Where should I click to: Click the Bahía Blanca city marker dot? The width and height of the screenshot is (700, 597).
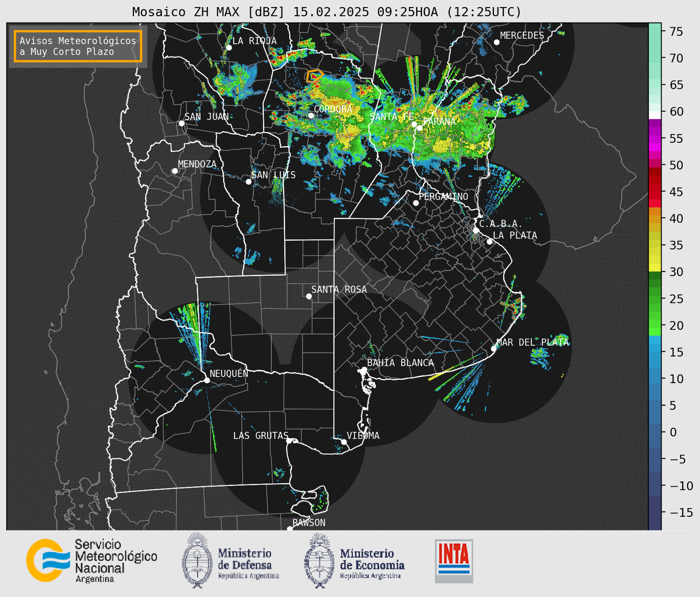coord(364,369)
